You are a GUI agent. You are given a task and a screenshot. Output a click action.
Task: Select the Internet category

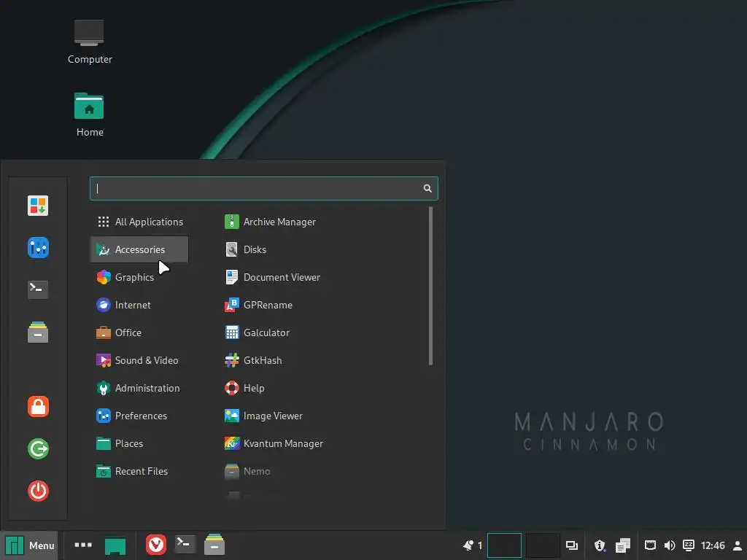[139, 305]
